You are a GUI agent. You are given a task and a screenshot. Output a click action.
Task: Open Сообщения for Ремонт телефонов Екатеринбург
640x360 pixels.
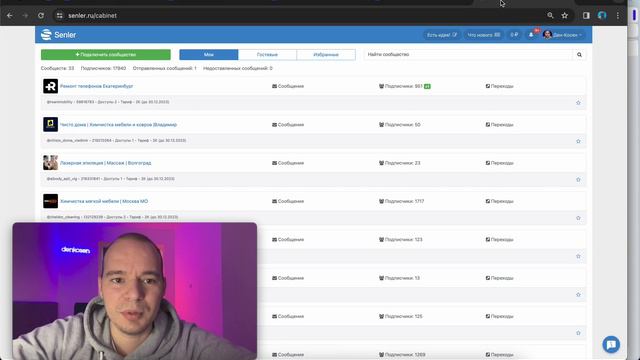(x=288, y=86)
